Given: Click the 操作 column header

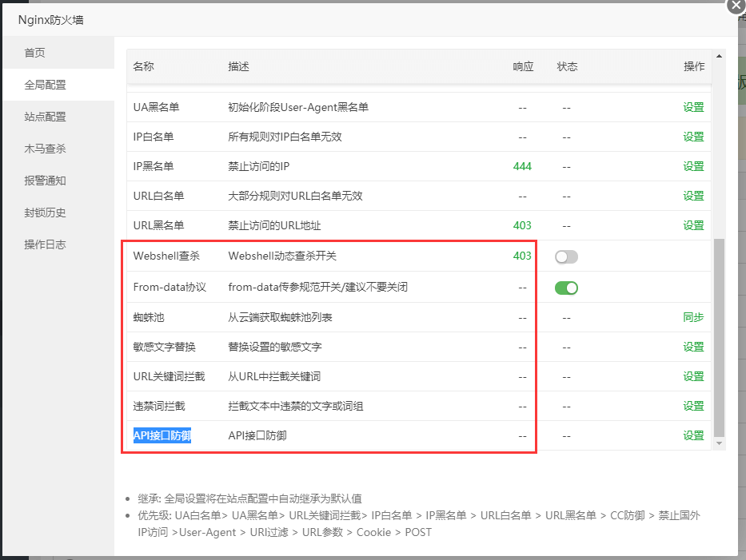Looking at the screenshot, I should pyautogui.click(x=694, y=66).
